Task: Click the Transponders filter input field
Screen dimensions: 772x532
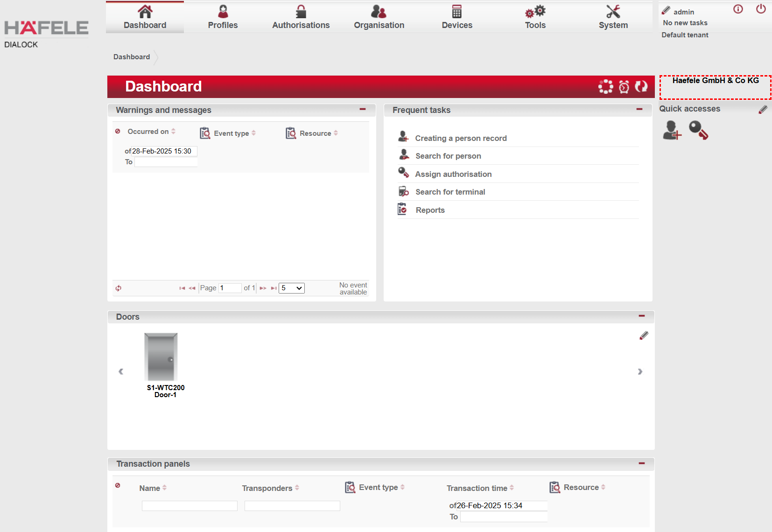Action: pyautogui.click(x=292, y=506)
